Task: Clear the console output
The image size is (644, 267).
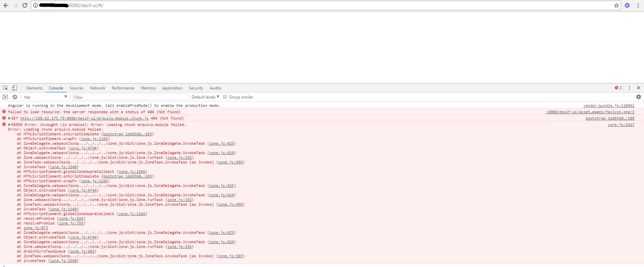Action: click(15, 97)
